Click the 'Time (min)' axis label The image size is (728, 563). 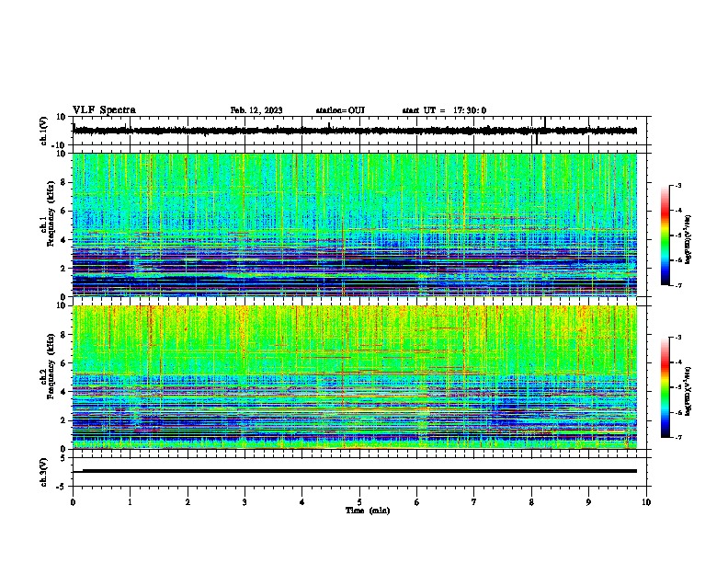(368, 511)
